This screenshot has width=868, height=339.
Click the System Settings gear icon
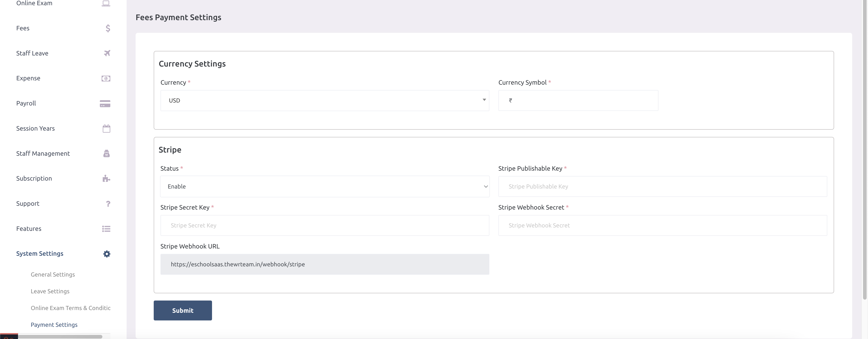(107, 254)
